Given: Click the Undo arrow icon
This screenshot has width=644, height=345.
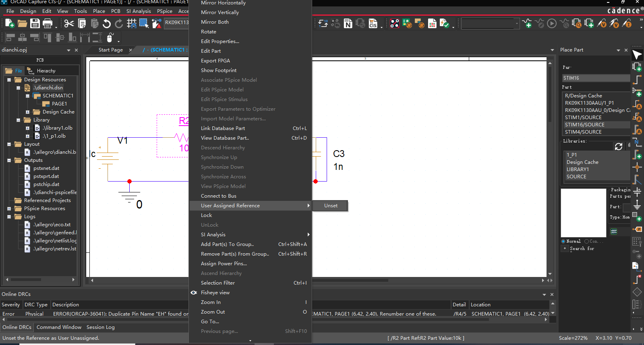Looking at the screenshot, I should tap(107, 23).
